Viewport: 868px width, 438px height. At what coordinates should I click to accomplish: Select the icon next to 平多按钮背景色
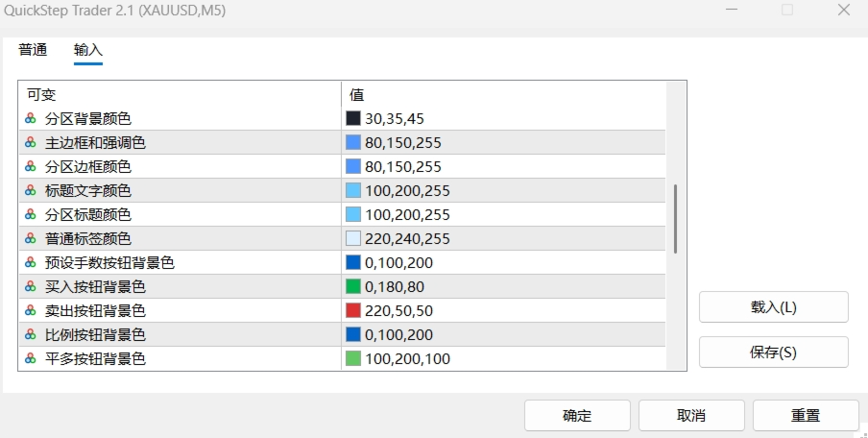coord(31,359)
